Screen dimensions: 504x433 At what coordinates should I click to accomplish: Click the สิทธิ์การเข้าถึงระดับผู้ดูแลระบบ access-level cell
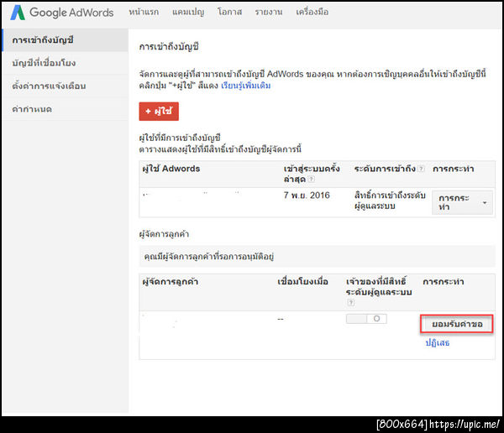click(390, 201)
